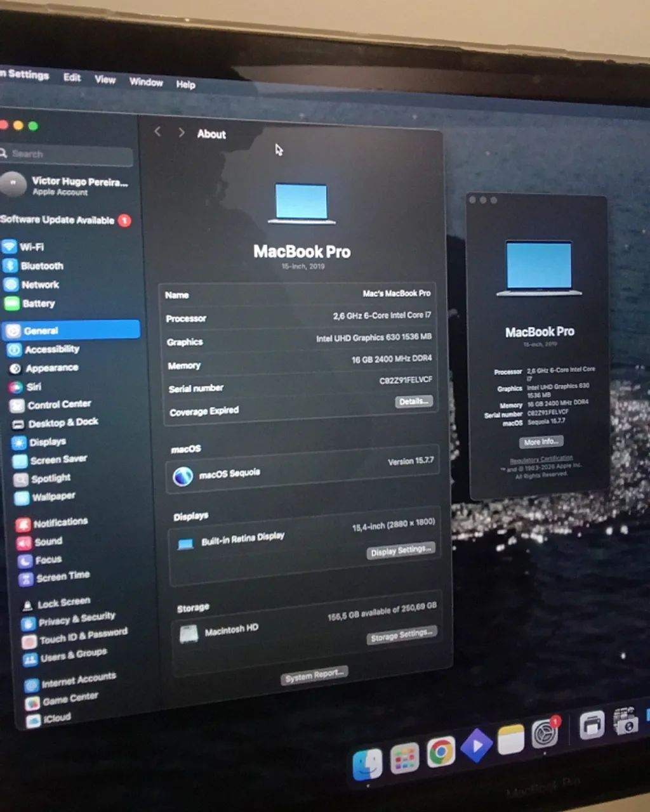
Task: Open Notifications settings
Action: [x=52, y=523]
